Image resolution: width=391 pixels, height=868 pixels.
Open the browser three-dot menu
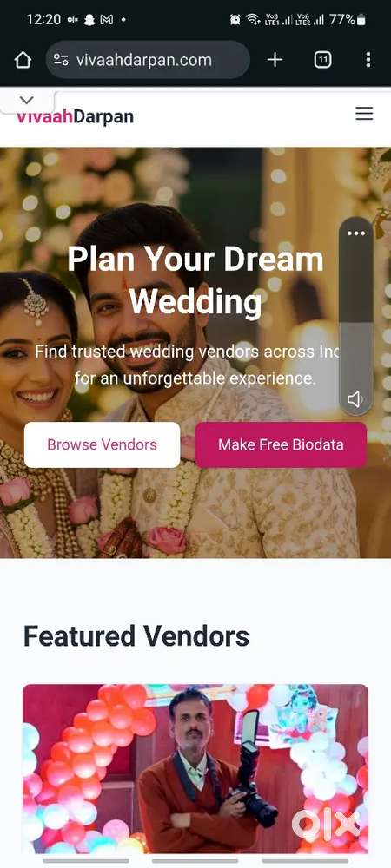click(x=368, y=60)
